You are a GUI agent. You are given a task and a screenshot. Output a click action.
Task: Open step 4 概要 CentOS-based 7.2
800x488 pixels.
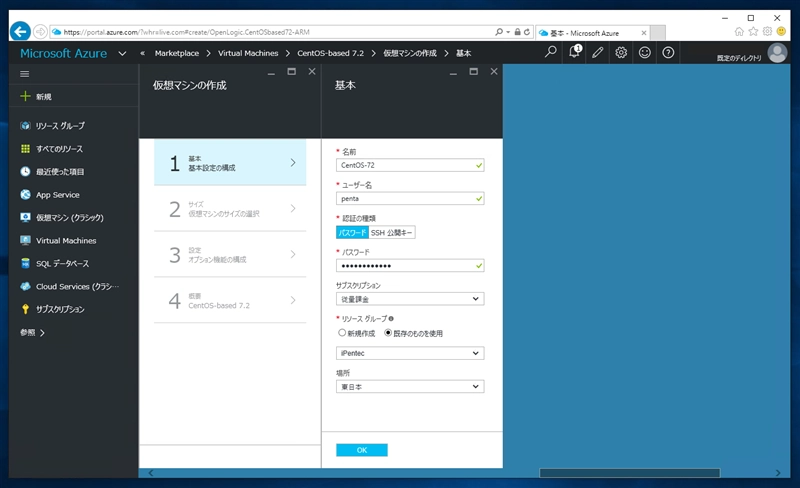(x=230, y=301)
